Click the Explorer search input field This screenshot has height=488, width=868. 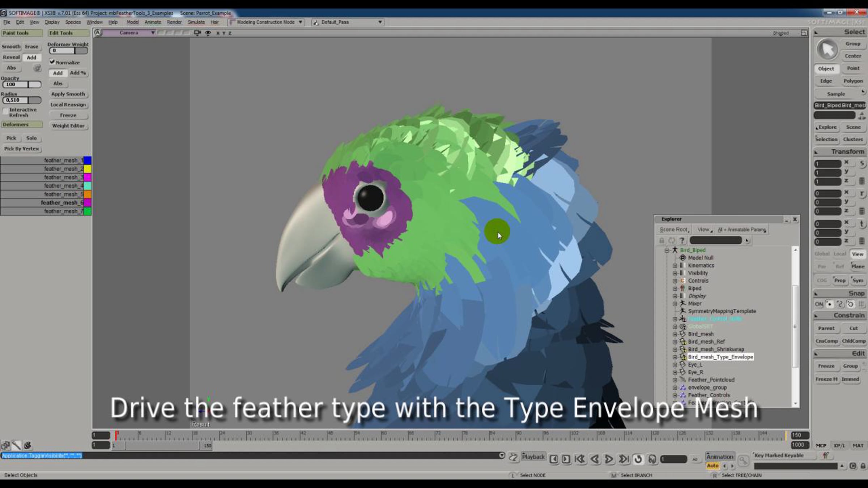coord(716,240)
